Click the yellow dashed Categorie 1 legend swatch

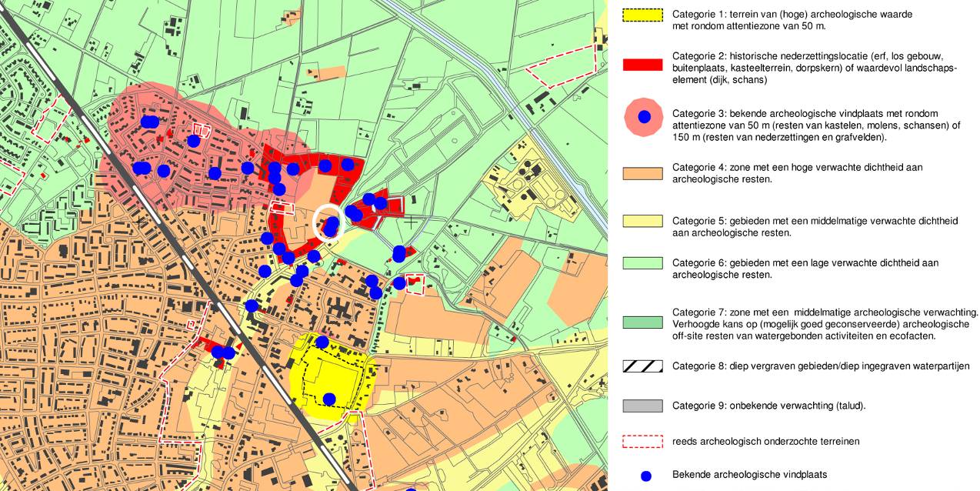[642, 15]
